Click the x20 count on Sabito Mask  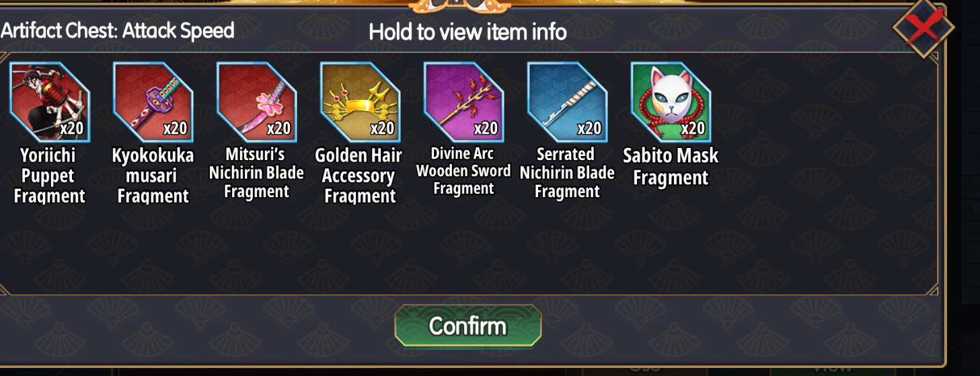coord(693,128)
